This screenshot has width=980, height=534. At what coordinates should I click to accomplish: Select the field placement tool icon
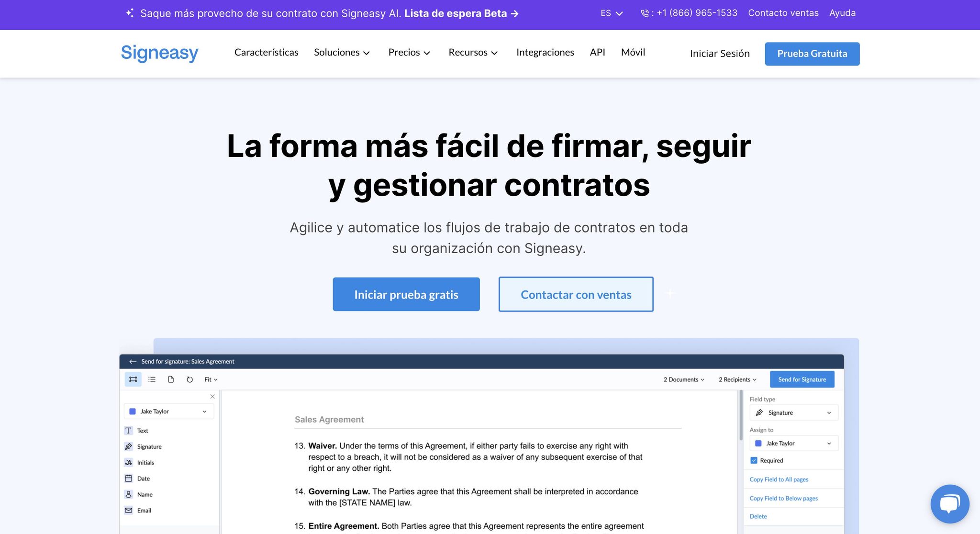(133, 379)
